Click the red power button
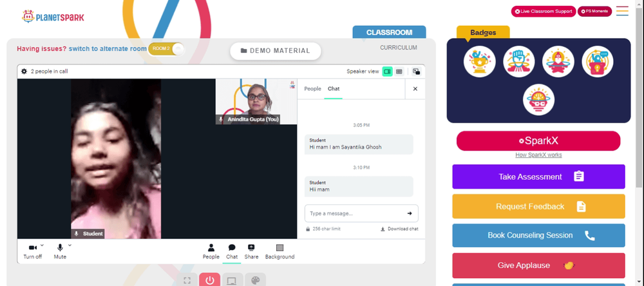Image resolution: width=644 pixels, height=286 pixels. pyautogui.click(x=210, y=280)
